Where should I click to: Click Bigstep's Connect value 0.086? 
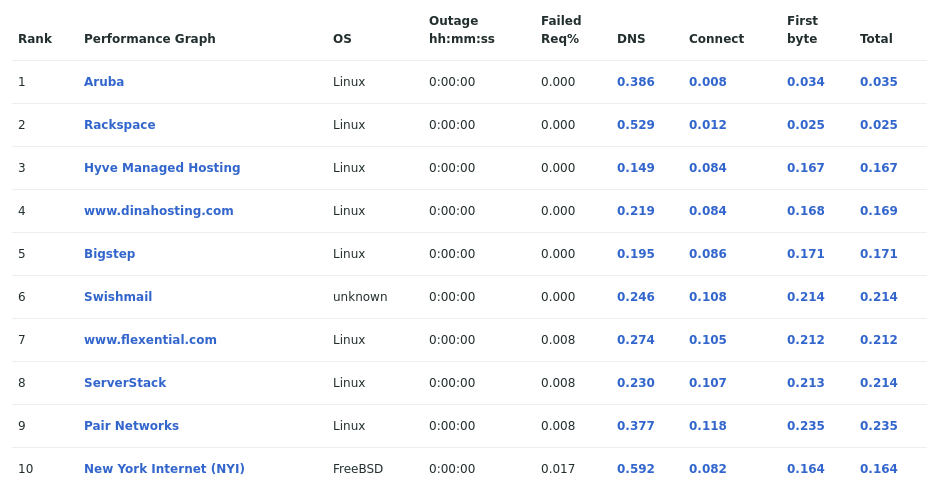pos(707,254)
